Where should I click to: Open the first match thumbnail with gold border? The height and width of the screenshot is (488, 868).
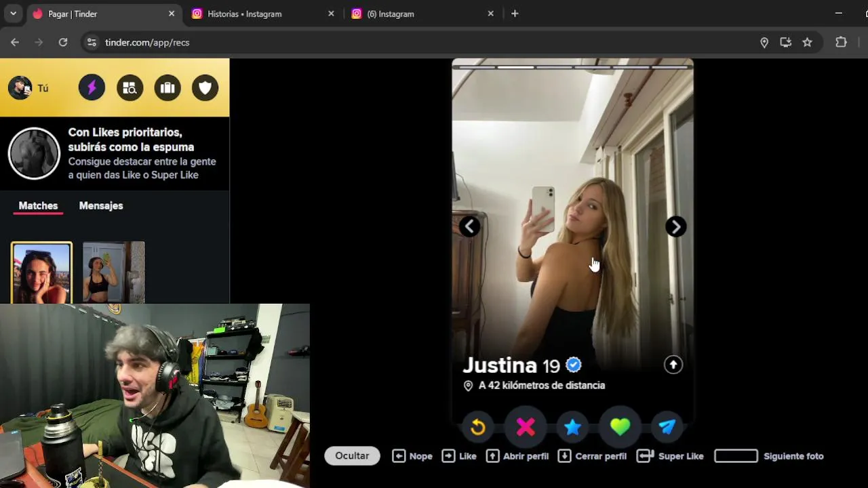pyautogui.click(x=41, y=272)
